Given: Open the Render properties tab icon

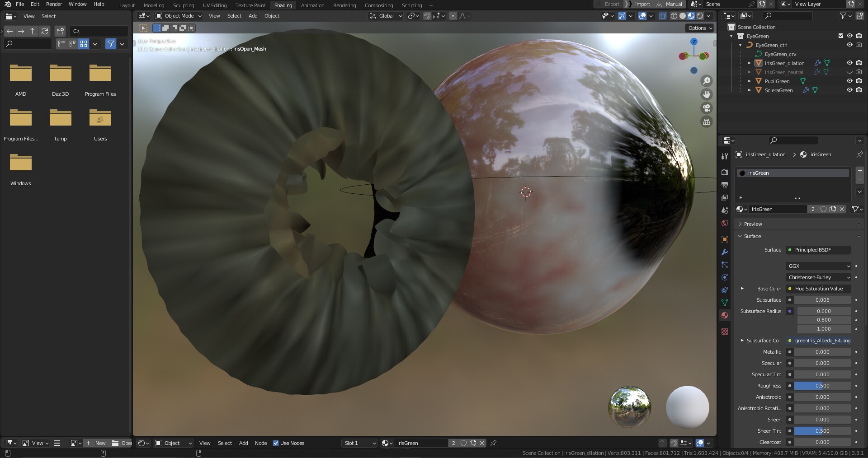Looking at the screenshot, I should click(x=725, y=172).
